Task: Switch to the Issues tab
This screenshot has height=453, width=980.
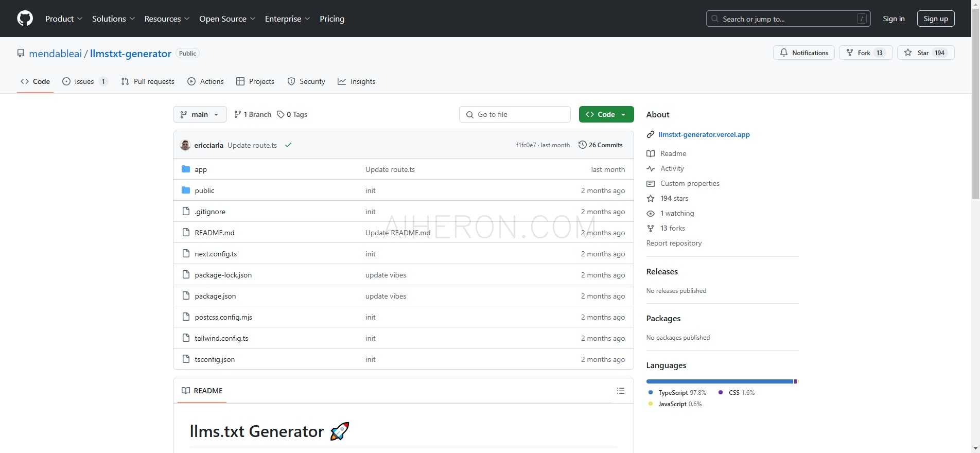Action: [85, 81]
